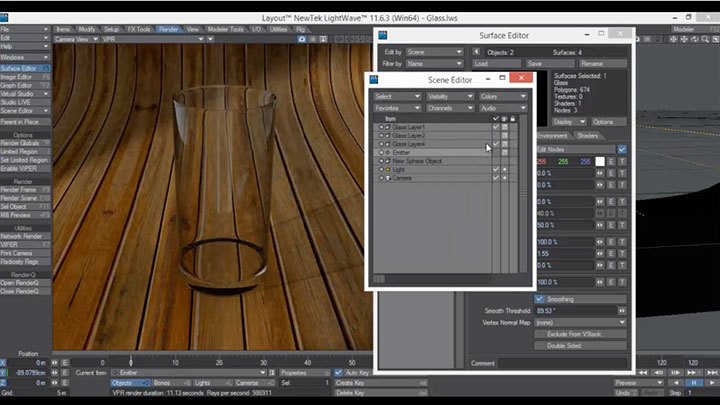Jump to first frame with the rewind button
Viewport: 720px width, 405px height.
[643, 373]
